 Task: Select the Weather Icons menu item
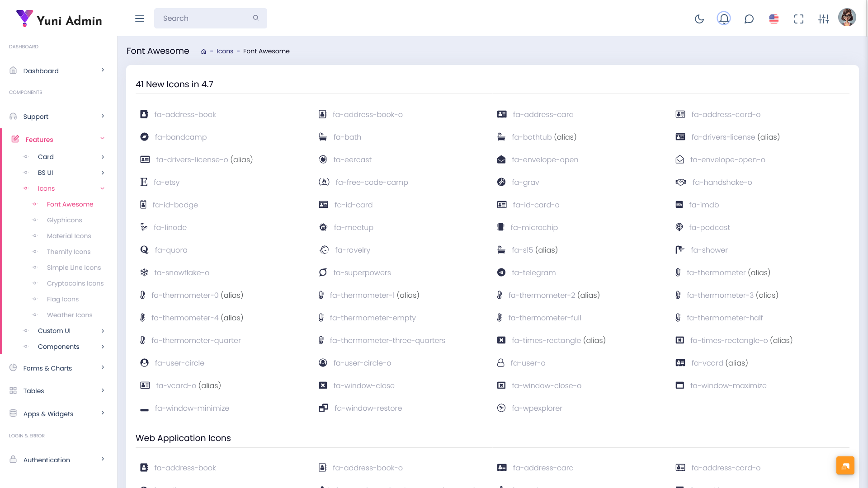[x=70, y=315]
